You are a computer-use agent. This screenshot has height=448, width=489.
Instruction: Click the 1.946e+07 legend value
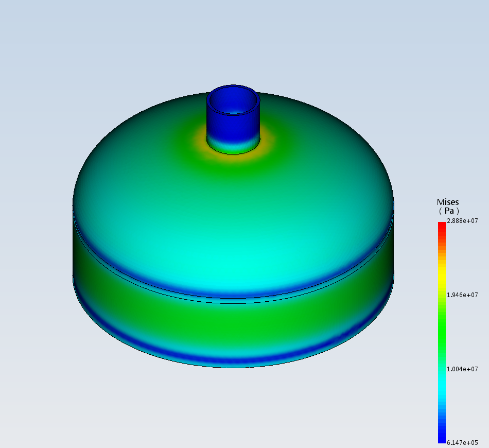pos(462,295)
